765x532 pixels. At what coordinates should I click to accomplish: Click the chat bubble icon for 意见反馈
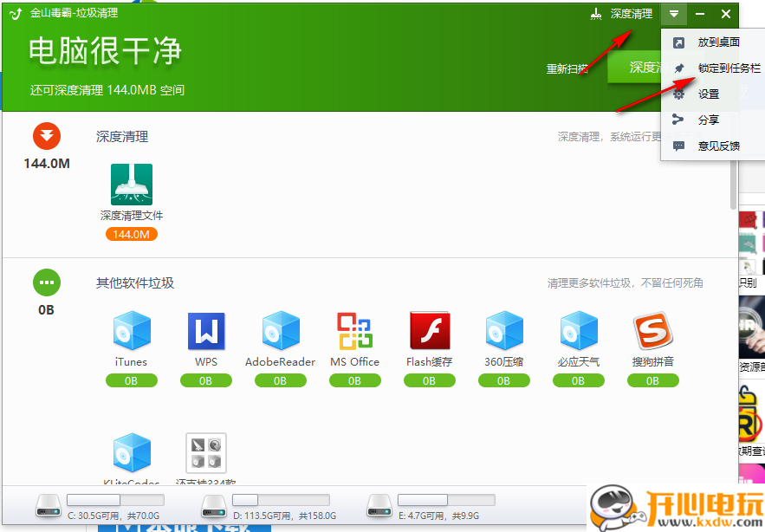(678, 146)
